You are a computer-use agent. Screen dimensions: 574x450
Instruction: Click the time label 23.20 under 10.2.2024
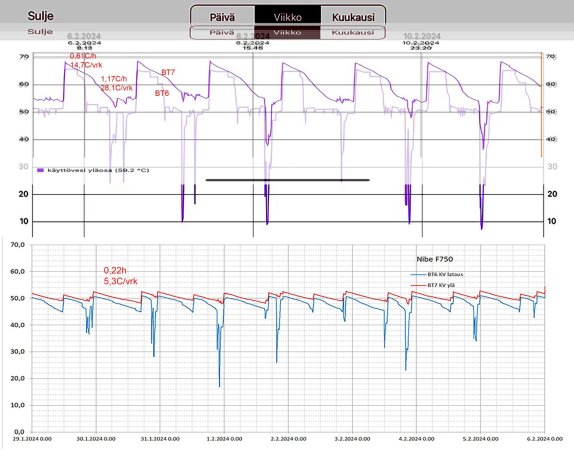point(421,48)
